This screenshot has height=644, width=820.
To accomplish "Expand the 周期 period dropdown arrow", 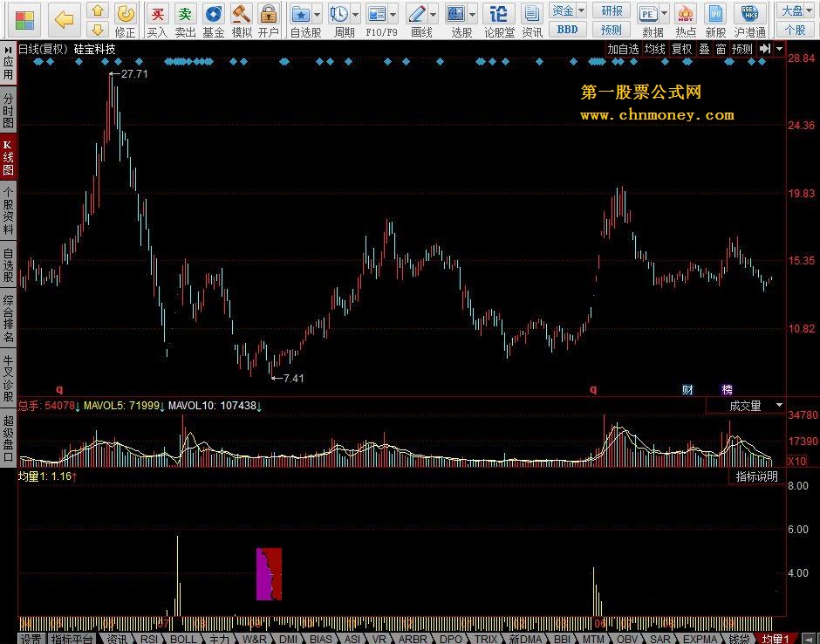I will [355, 15].
